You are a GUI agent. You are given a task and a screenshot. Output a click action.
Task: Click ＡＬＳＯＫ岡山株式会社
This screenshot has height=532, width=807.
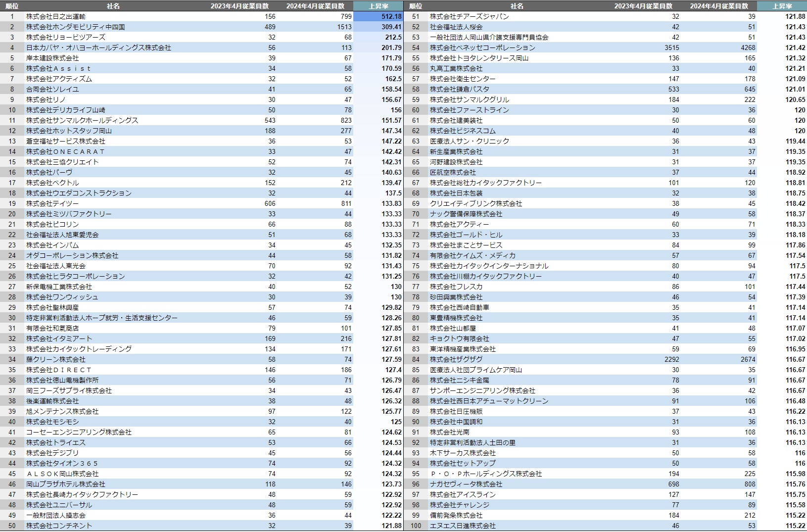pos(62,474)
